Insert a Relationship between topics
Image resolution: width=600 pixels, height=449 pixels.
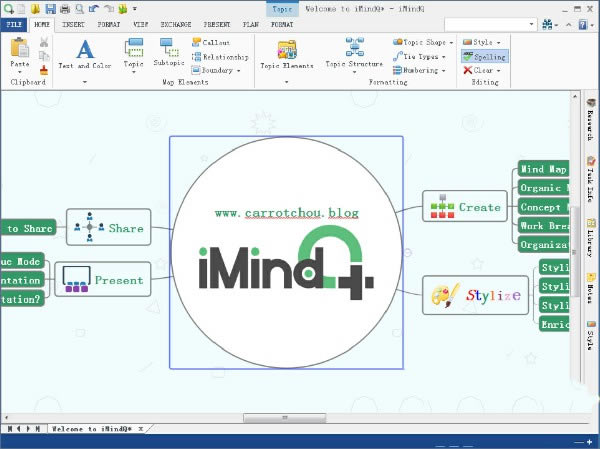click(x=220, y=57)
